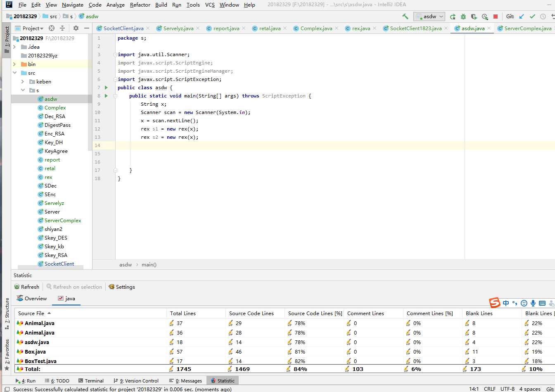Rerun asdw with the green arrow icon
This screenshot has height=392, width=555.
click(453, 17)
